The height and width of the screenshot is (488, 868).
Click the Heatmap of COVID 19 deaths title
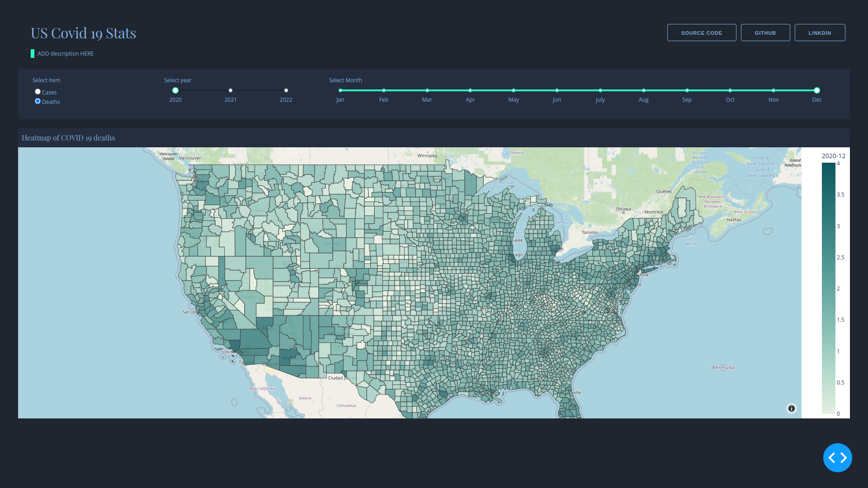click(68, 138)
